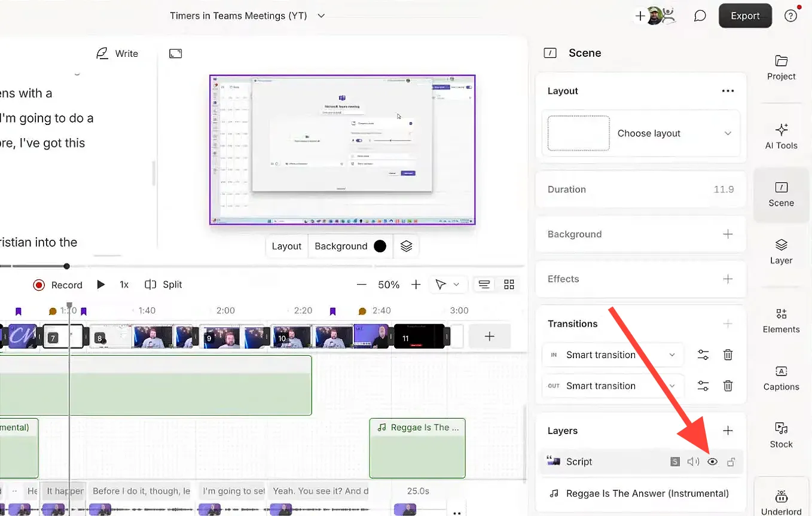The image size is (812, 516).
Task: Start recording with the Record button
Action: pos(57,285)
